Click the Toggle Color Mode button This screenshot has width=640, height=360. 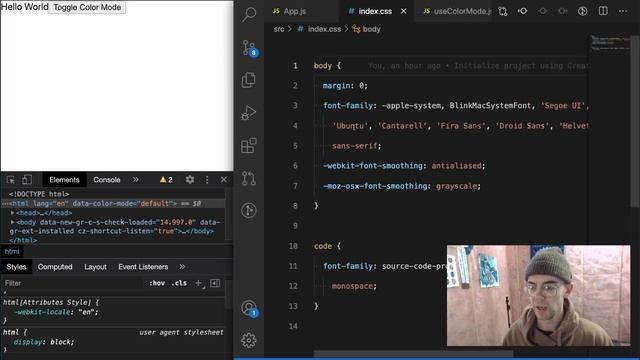point(87,7)
